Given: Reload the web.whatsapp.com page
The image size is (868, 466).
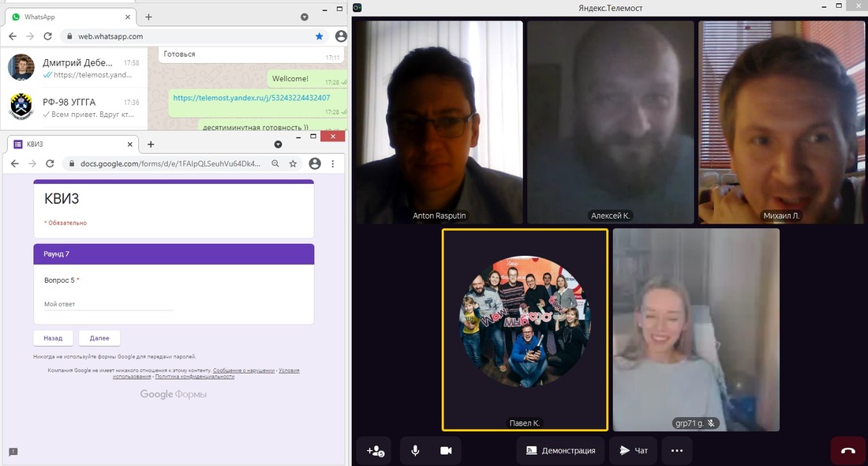Looking at the screenshot, I should coord(47,36).
